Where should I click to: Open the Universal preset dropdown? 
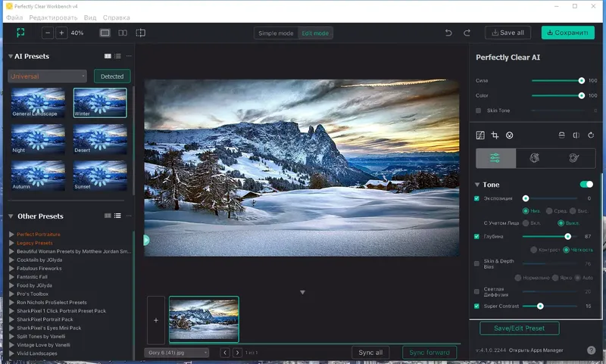47,76
